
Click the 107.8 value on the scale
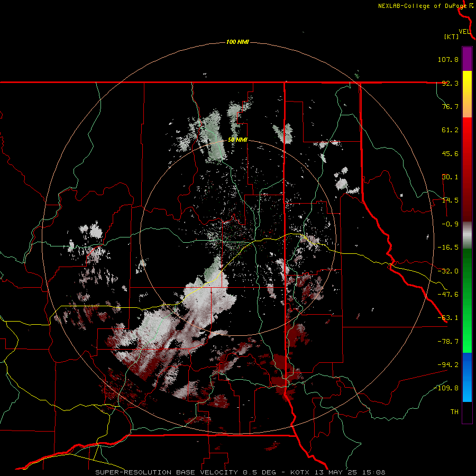pos(448,59)
